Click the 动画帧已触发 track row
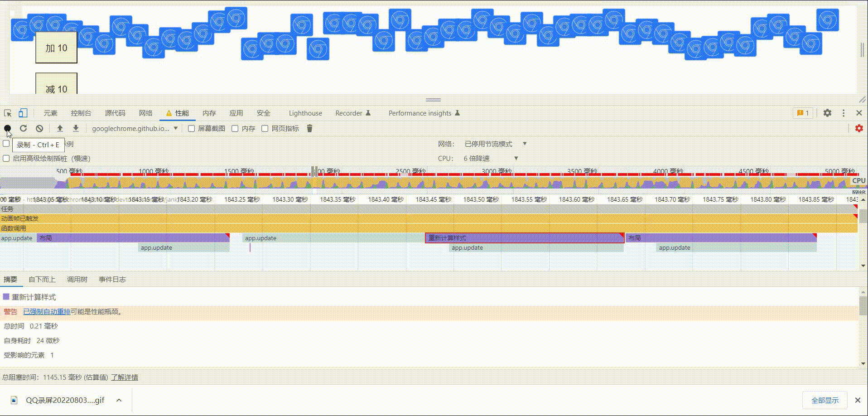The height and width of the screenshot is (416, 868). pyautogui.click(x=429, y=218)
